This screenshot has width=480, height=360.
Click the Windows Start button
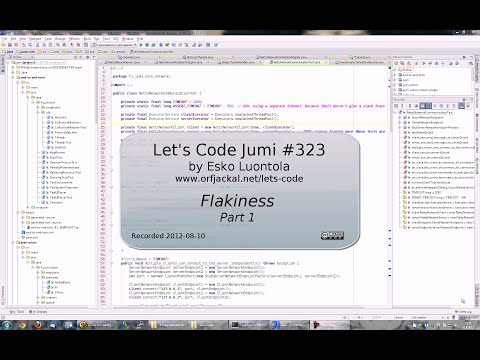(6, 325)
